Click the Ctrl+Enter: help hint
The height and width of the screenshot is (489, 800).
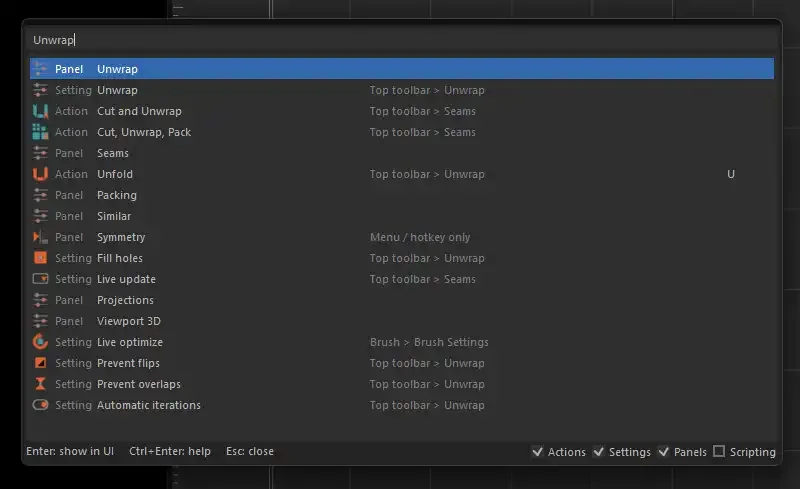click(x=170, y=451)
